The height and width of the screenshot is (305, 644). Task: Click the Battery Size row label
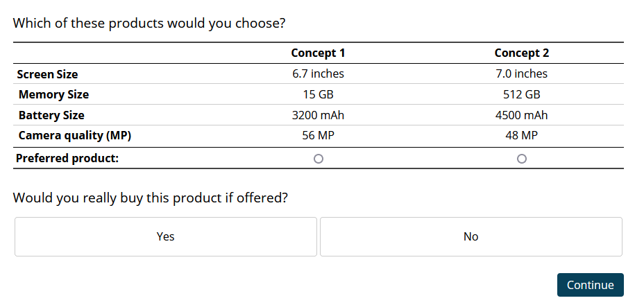pos(51,115)
